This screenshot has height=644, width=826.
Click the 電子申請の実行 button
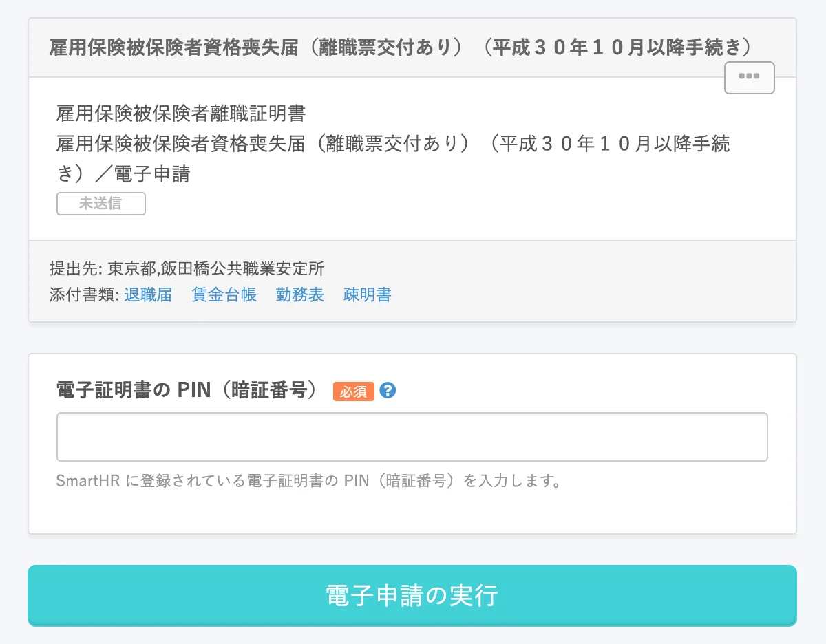[x=412, y=596]
